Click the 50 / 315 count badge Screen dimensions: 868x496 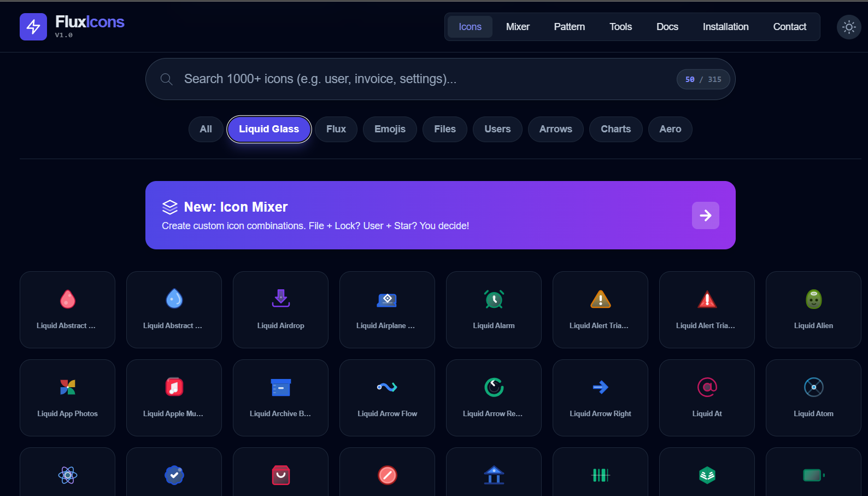[703, 79]
